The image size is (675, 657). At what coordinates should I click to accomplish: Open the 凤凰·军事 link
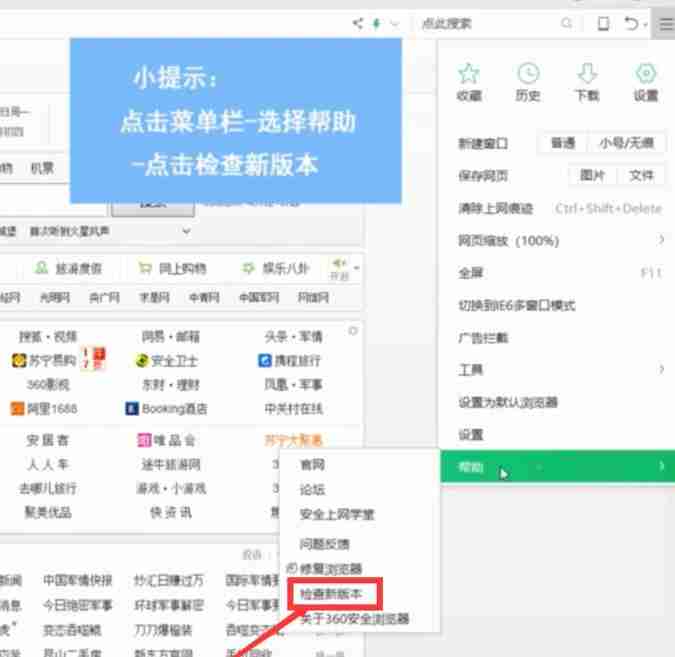(x=294, y=384)
